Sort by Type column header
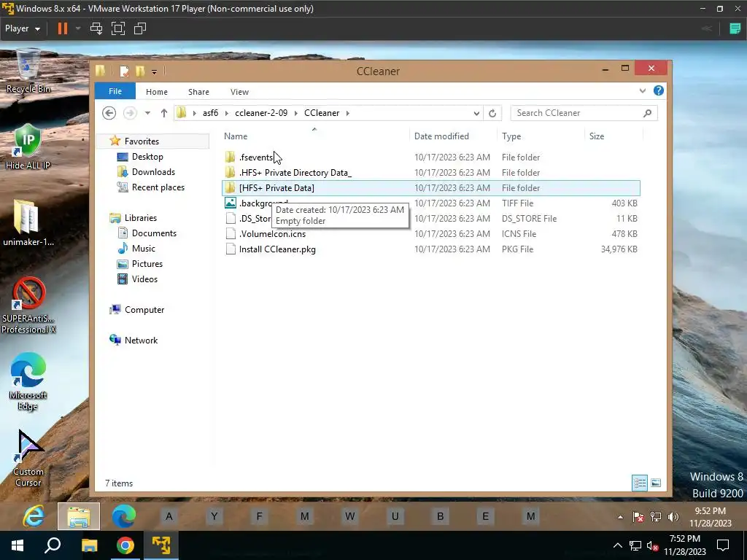Viewport: 747px width, 560px height. tap(541, 136)
